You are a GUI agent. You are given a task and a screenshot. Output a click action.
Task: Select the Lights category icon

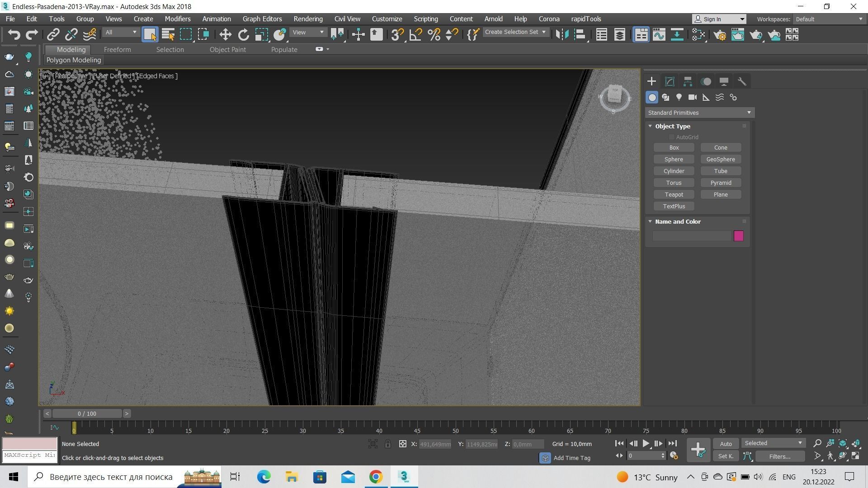[x=679, y=97]
